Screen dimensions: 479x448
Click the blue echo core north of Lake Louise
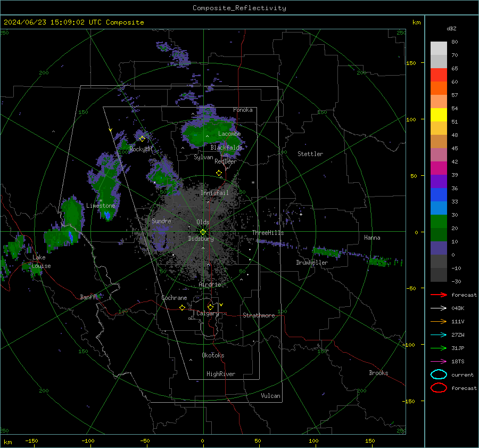point(71,237)
